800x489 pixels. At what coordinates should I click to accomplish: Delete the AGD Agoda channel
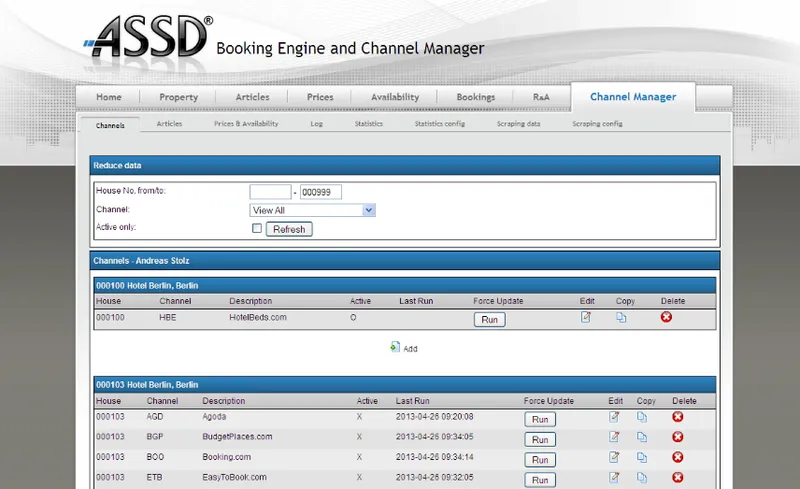coord(678,417)
